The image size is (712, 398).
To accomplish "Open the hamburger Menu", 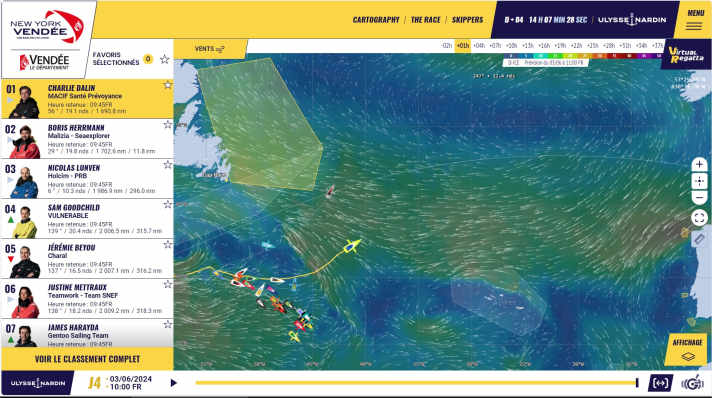I will [x=695, y=20].
